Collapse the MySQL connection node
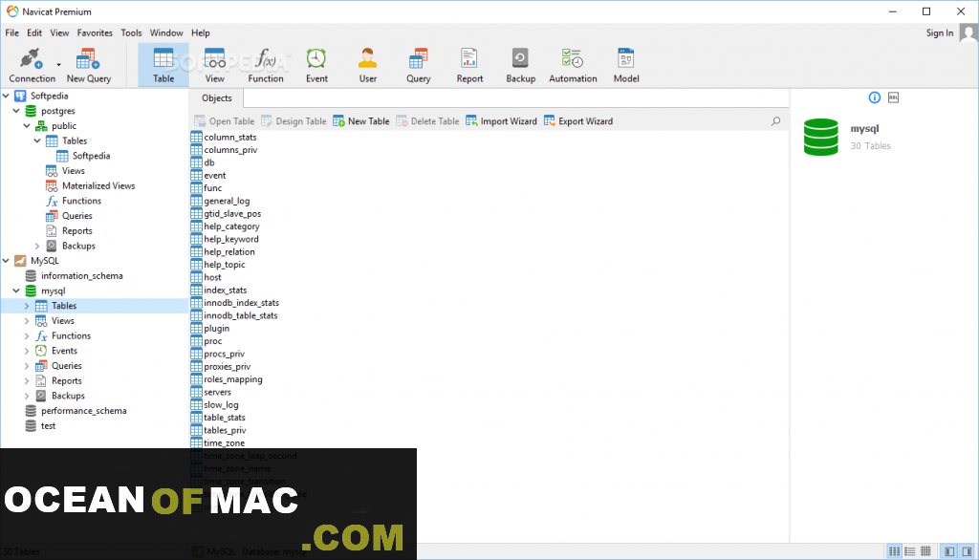The height and width of the screenshot is (560, 979). (x=7, y=260)
